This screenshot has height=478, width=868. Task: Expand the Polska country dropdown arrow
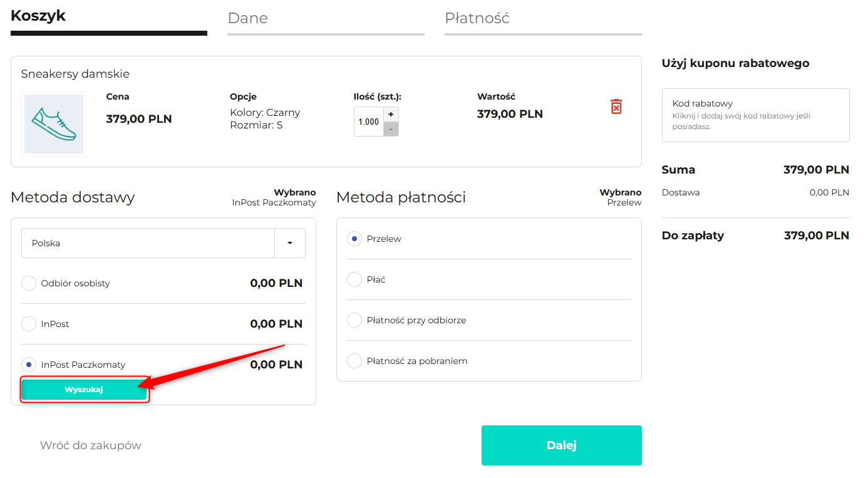click(x=290, y=243)
